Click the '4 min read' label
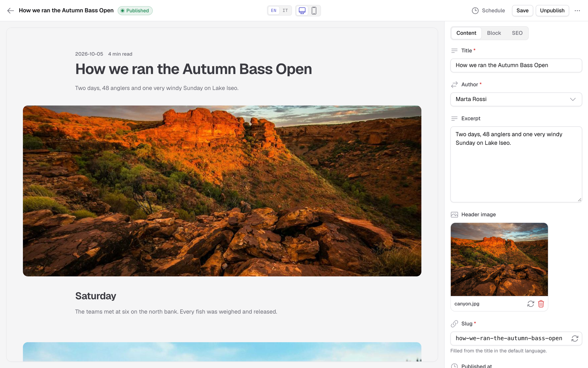This screenshot has height=368, width=588. 120,54
